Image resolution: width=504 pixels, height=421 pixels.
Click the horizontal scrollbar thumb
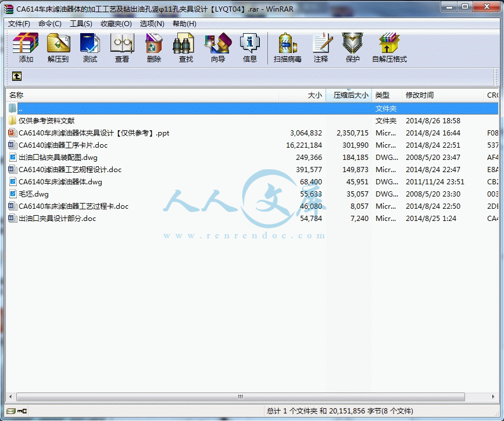(x=241, y=397)
